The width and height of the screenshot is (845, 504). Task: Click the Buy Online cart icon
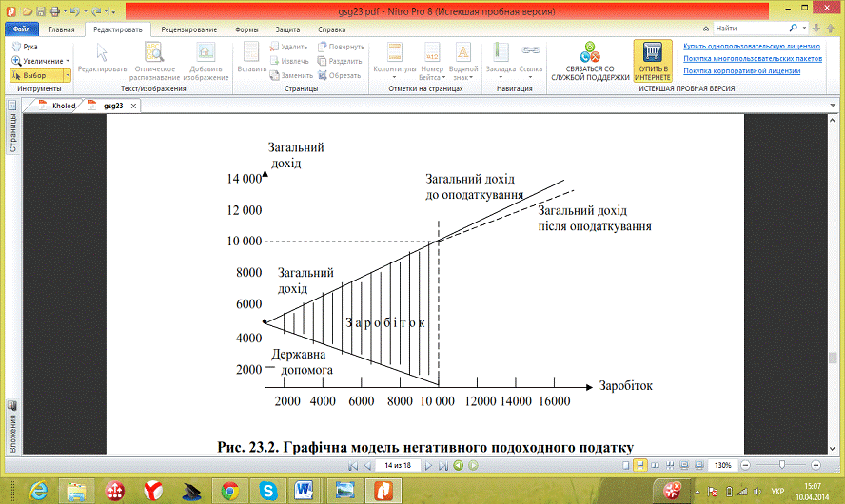(x=653, y=51)
